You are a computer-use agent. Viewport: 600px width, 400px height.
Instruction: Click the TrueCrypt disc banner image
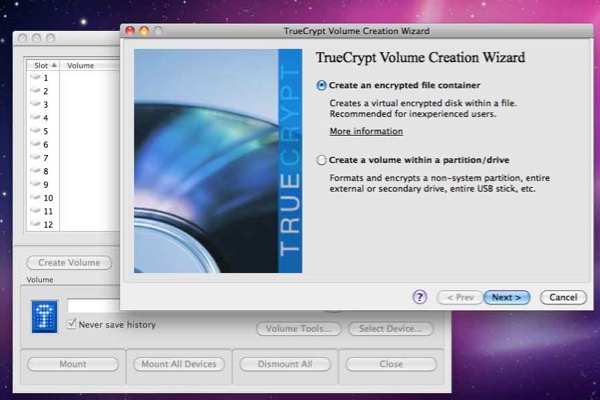pyautogui.click(x=218, y=161)
